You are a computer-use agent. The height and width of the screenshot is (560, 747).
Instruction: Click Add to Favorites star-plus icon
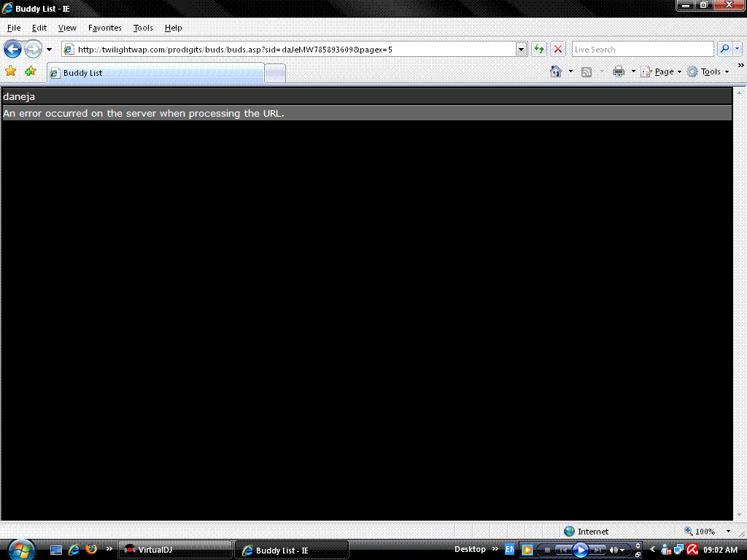tap(30, 71)
